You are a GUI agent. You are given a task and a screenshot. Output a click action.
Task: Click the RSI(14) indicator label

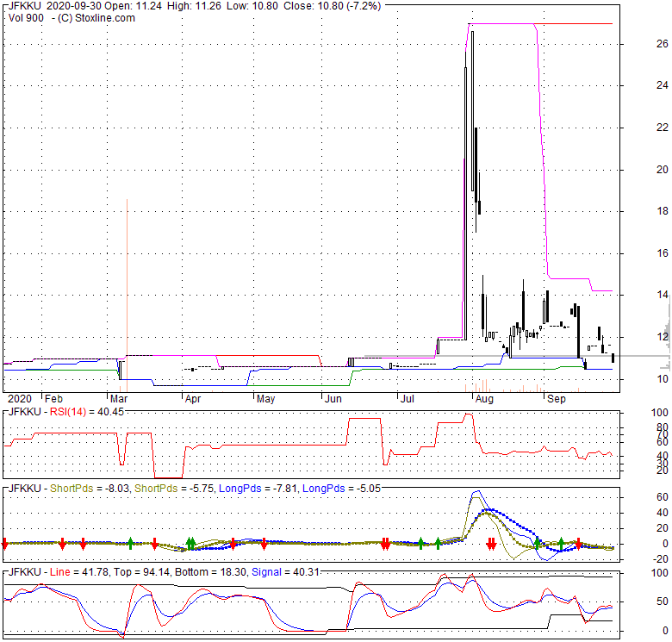pos(68,412)
